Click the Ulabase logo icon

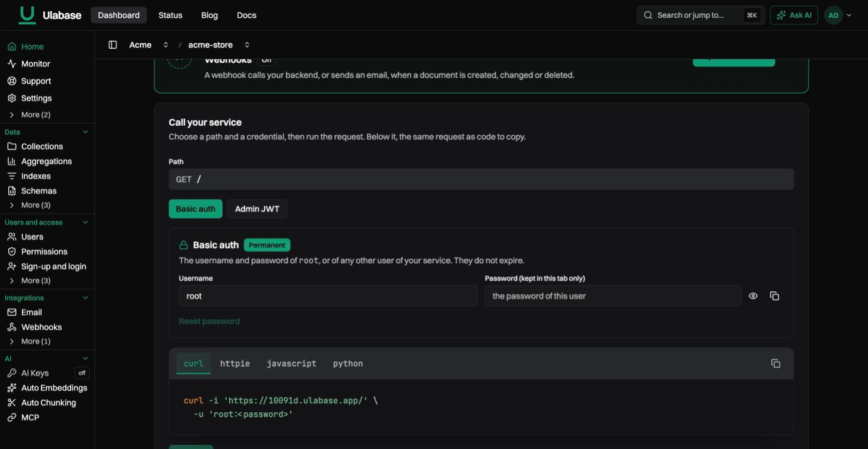pos(27,15)
